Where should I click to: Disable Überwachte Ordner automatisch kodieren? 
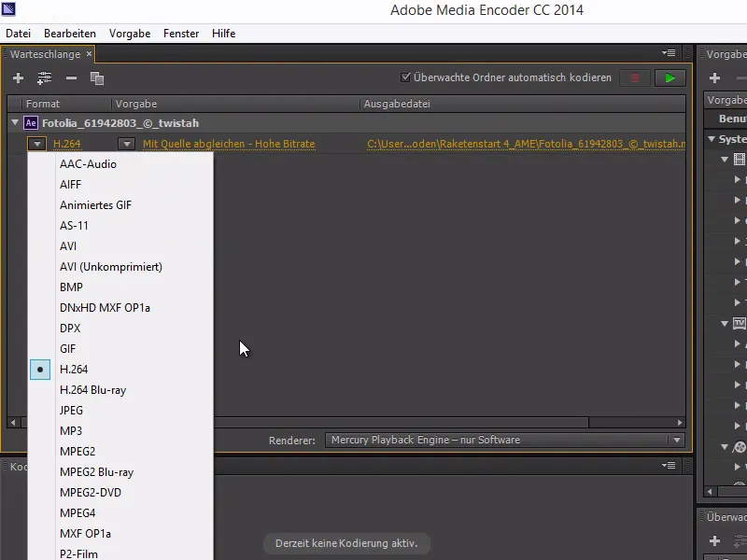tap(405, 78)
